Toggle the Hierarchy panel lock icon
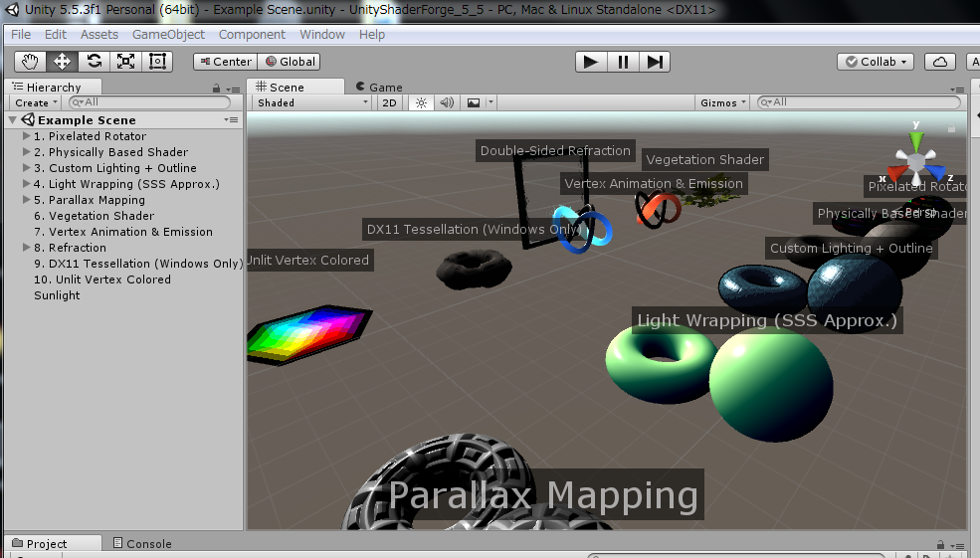Viewport: 980px width, 558px height. point(216,89)
